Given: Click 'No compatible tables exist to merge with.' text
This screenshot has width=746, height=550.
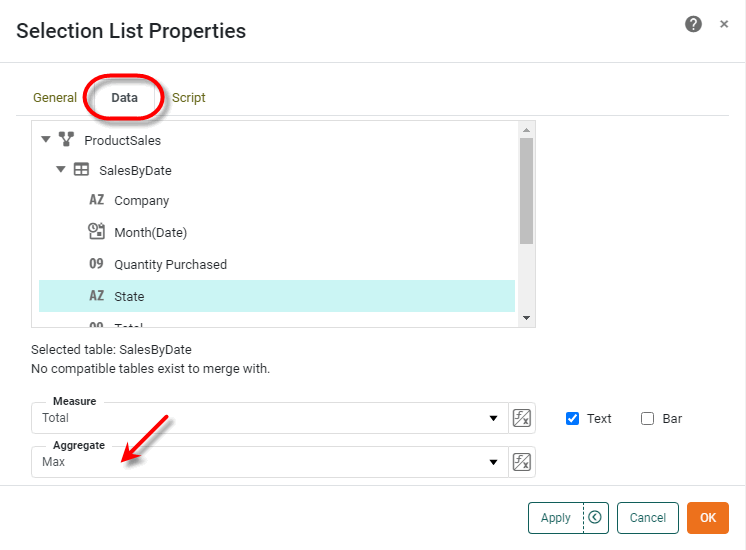Looking at the screenshot, I should (x=150, y=369).
